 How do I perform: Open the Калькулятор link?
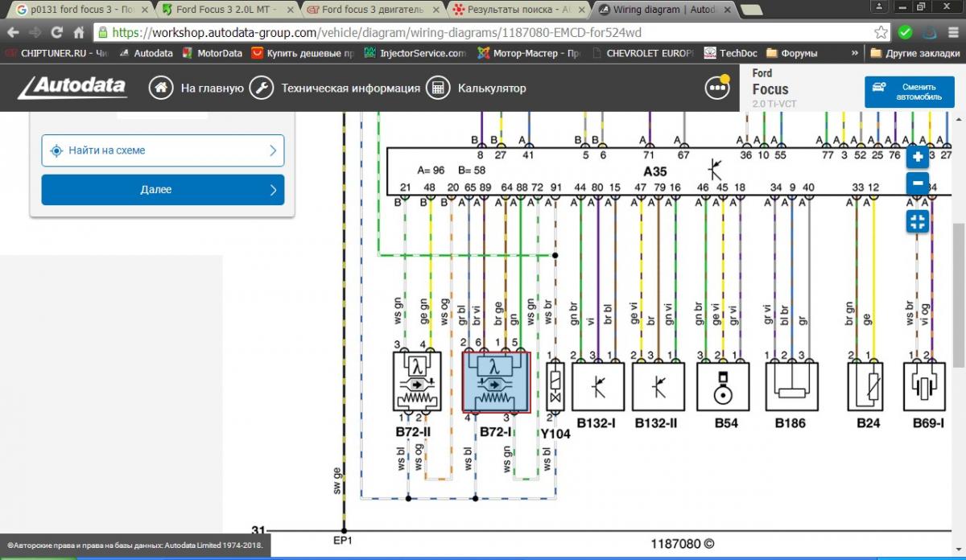[492, 89]
